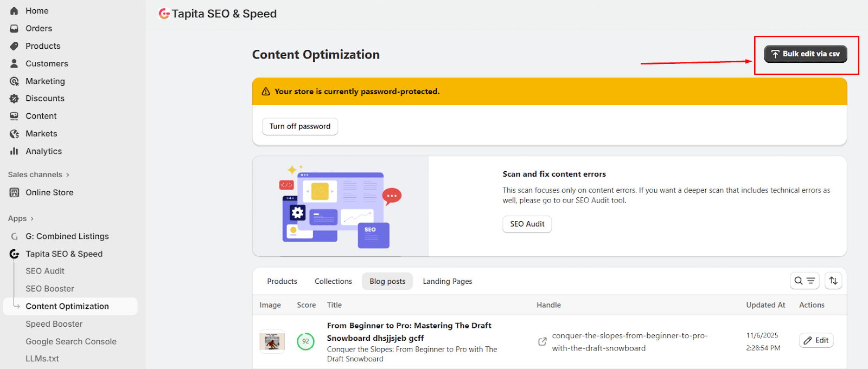The width and height of the screenshot is (868, 369).
Task: Click the Updated At column header
Action: click(x=765, y=305)
